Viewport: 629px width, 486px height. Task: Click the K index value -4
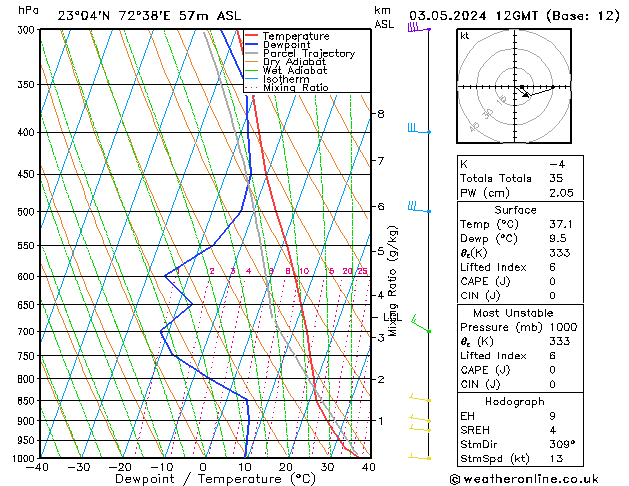pyautogui.click(x=557, y=164)
